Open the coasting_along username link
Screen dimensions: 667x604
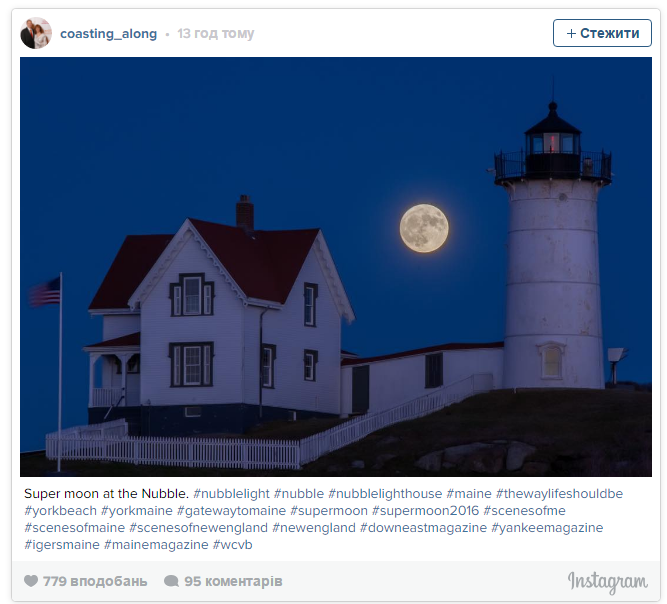point(108,34)
